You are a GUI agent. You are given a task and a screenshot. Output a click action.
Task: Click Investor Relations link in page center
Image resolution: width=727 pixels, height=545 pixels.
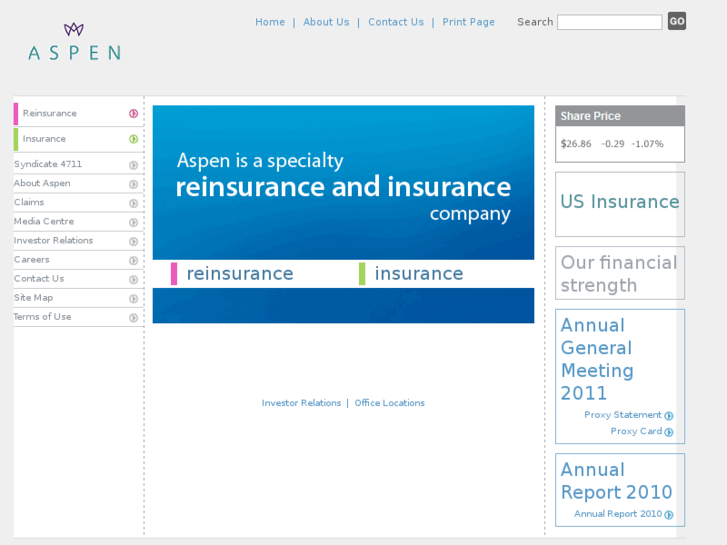tap(301, 403)
